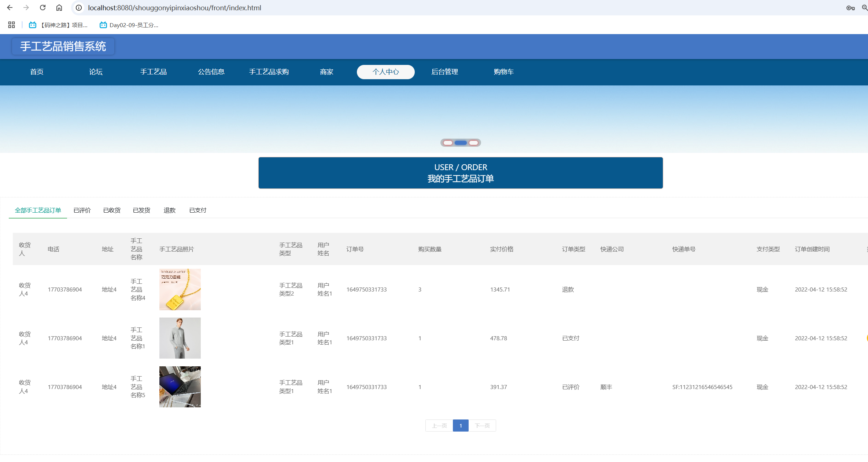Switch to the 退款 tab

(169, 210)
